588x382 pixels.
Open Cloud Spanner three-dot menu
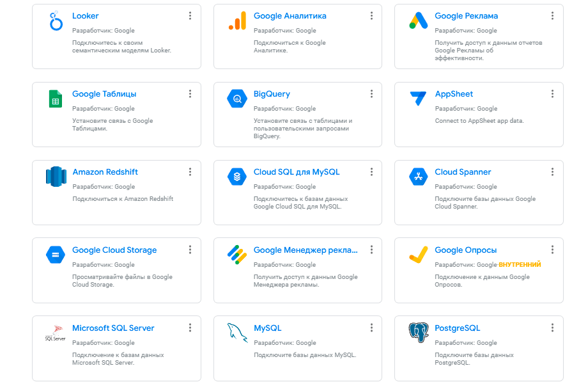coord(552,172)
